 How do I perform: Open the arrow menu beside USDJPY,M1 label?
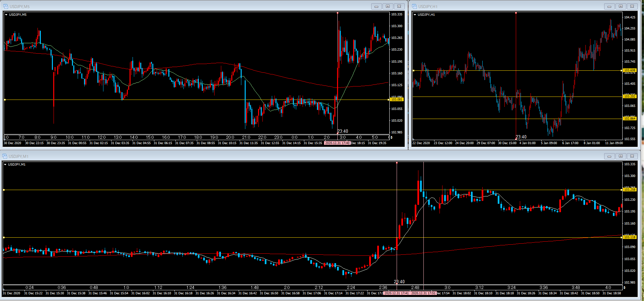tap(5, 165)
